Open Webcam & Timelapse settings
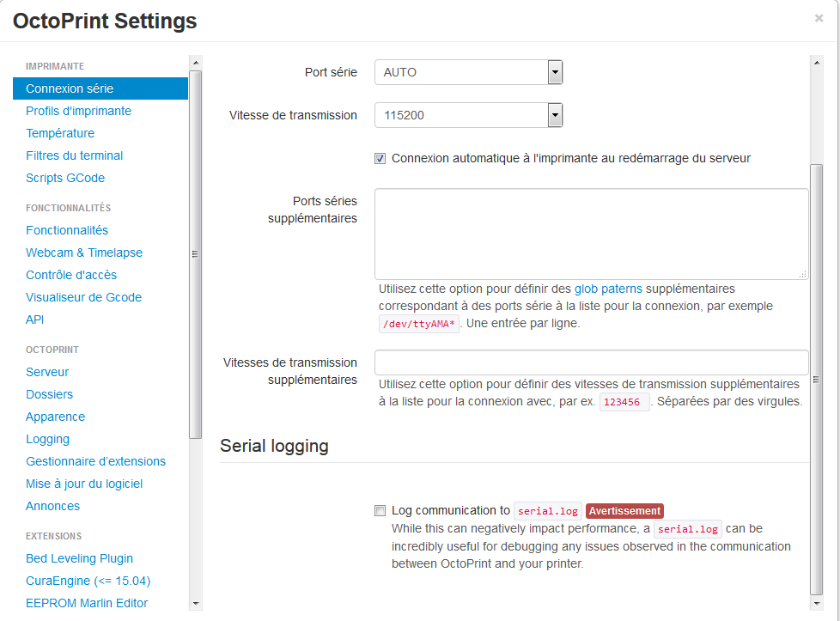This screenshot has height=621, width=840. pyautogui.click(x=84, y=253)
